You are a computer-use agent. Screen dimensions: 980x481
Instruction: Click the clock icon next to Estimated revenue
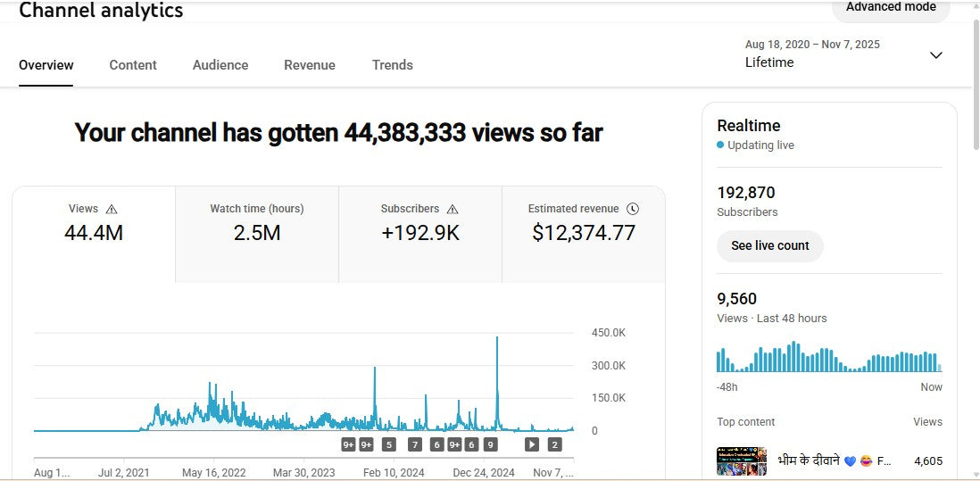point(633,209)
